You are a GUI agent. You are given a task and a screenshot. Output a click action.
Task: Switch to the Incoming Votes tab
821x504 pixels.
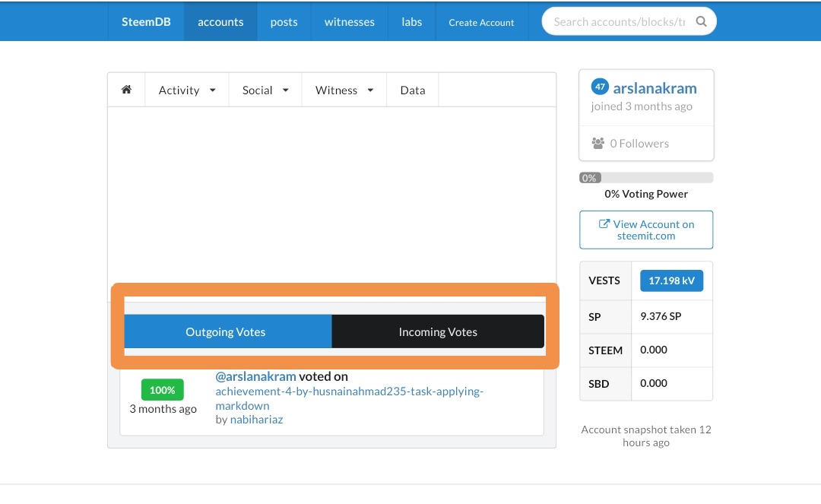tap(438, 331)
